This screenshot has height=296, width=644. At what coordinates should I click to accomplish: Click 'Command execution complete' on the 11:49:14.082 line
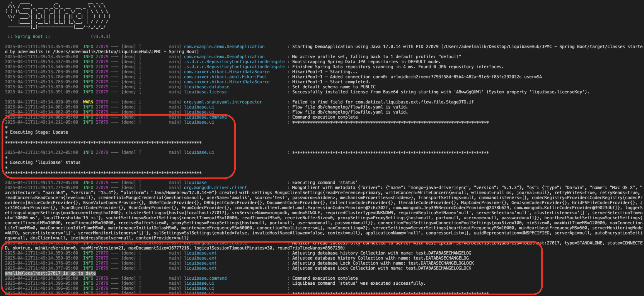325,117
